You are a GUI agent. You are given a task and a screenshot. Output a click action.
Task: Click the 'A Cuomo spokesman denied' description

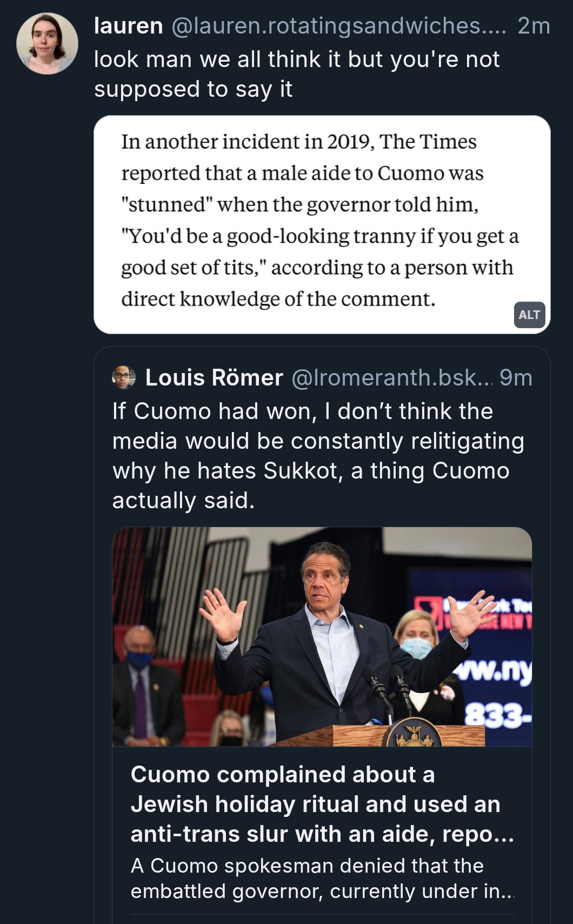pyautogui.click(x=322, y=878)
